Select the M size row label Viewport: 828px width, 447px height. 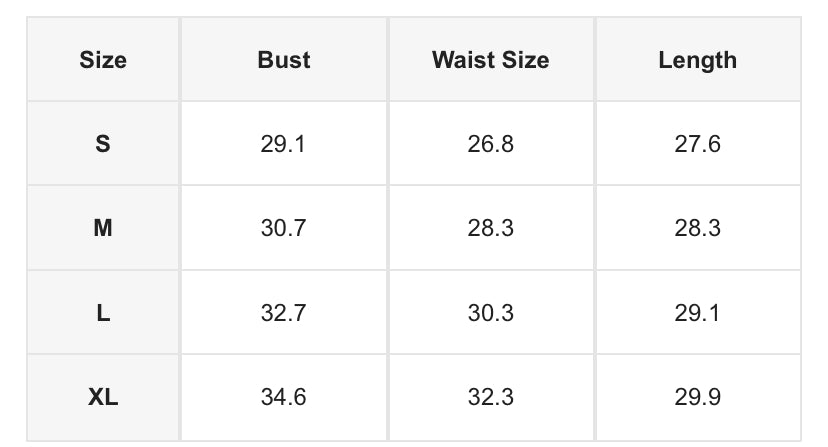(103, 228)
